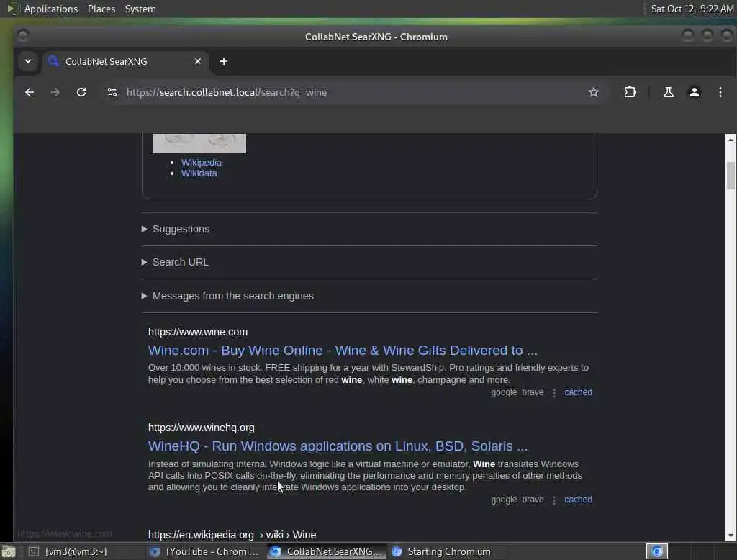This screenshot has height=560, width=737.
Task: Click the forward navigation arrow
Action: tap(55, 92)
